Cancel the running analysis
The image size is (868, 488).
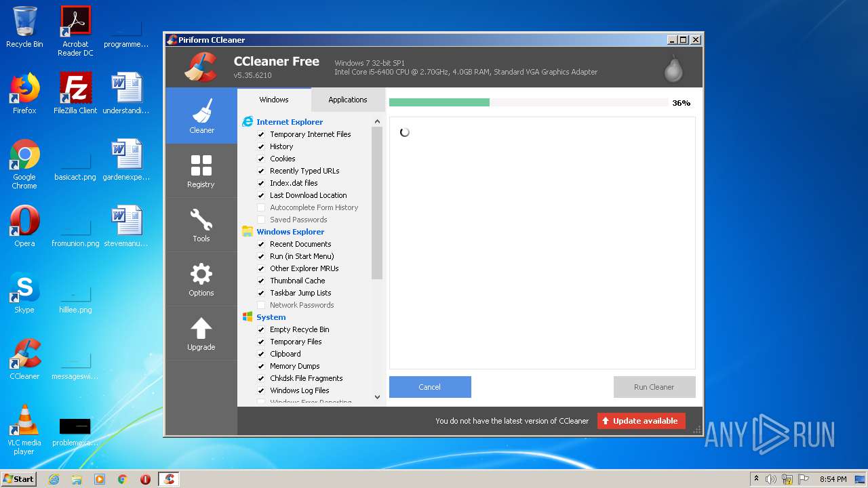pyautogui.click(x=430, y=387)
